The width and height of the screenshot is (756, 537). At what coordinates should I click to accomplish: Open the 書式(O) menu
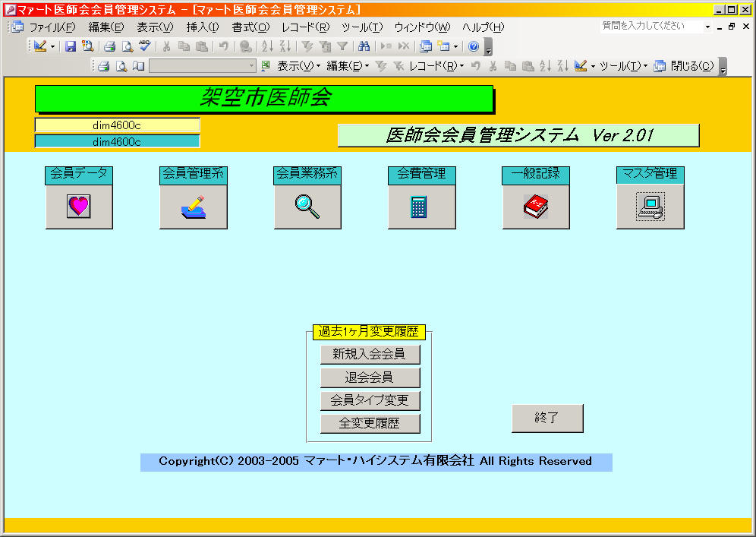click(250, 27)
